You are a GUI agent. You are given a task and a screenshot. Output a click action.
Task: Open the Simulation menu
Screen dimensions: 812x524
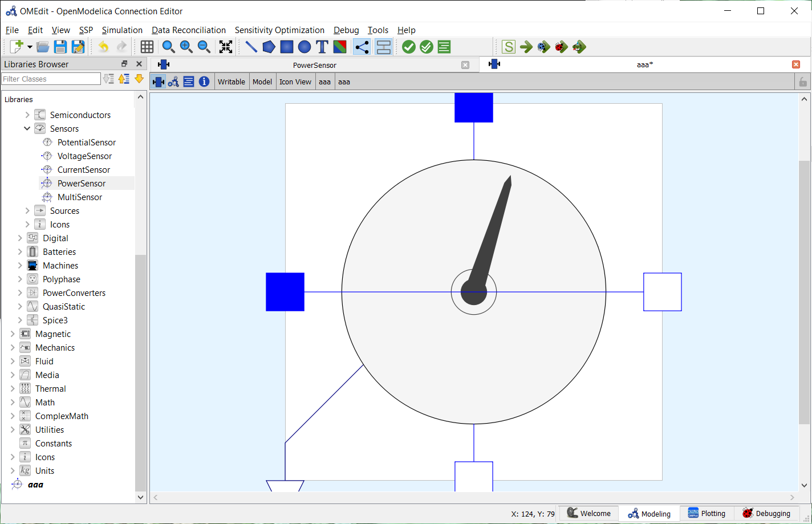122,30
